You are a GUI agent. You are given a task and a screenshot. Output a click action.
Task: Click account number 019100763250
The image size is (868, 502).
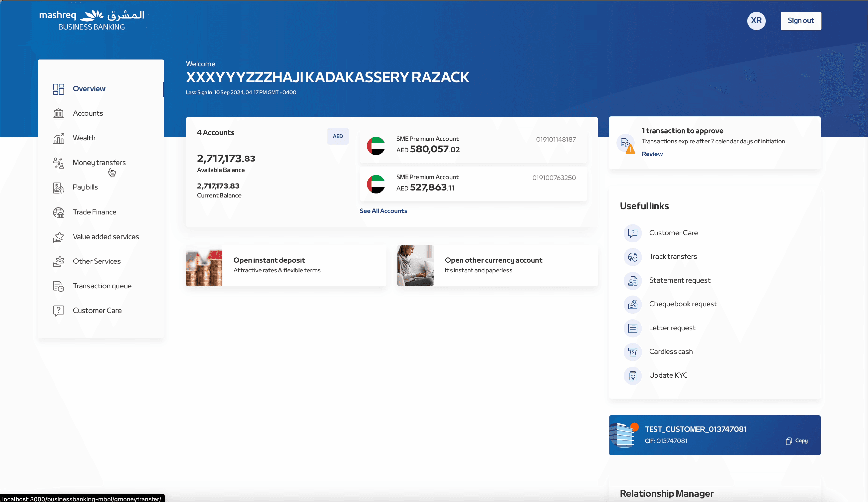point(554,178)
